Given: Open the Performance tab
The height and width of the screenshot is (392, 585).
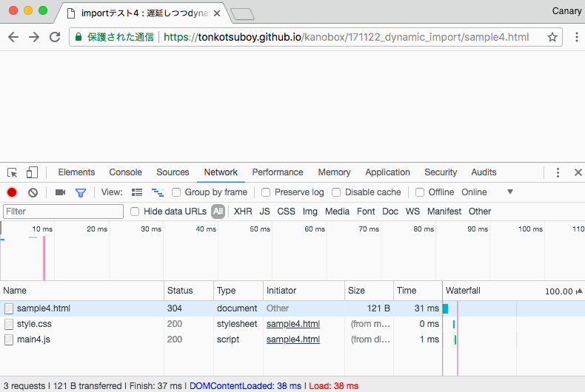Looking at the screenshot, I should (278, 172).
